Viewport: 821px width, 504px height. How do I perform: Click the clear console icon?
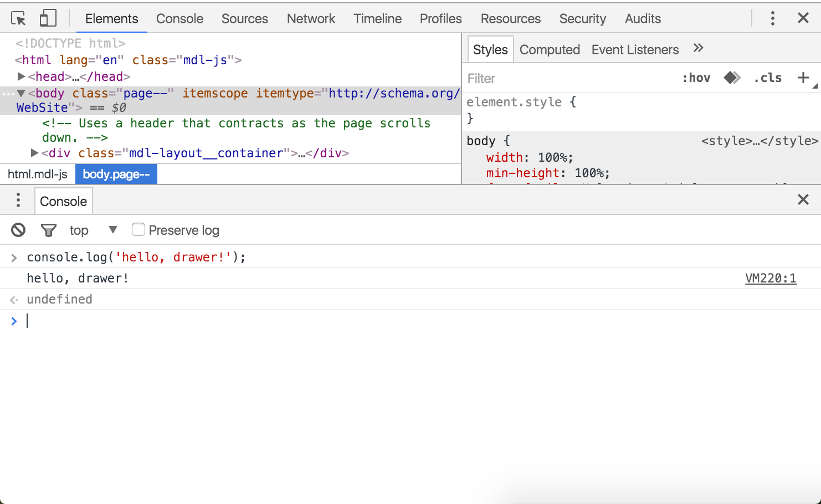pos(18,230)
